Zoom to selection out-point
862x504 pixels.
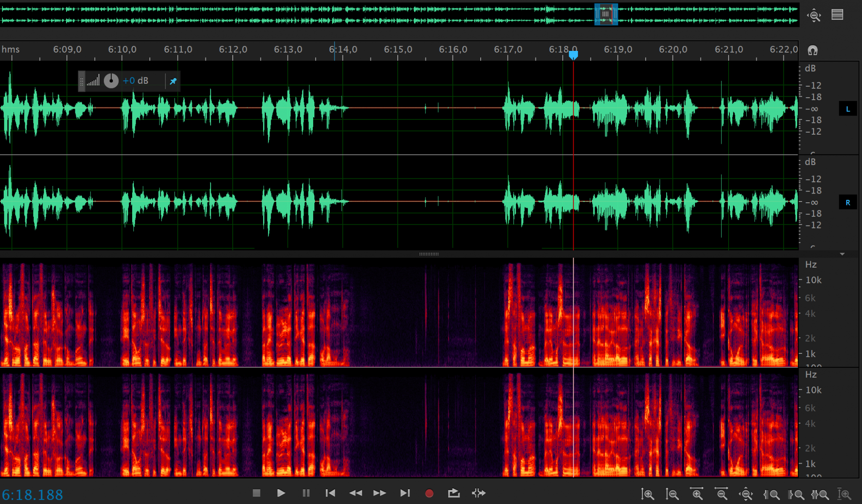(x=796, y=495)
